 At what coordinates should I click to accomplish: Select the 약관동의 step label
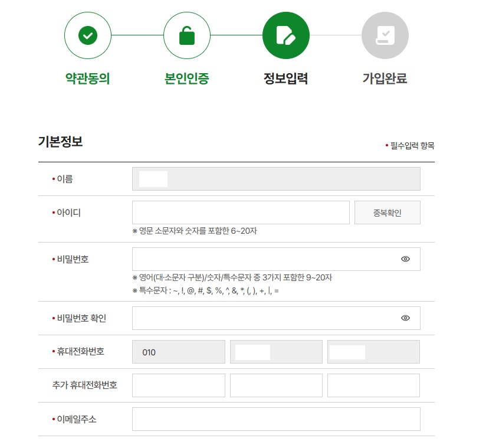87,76
